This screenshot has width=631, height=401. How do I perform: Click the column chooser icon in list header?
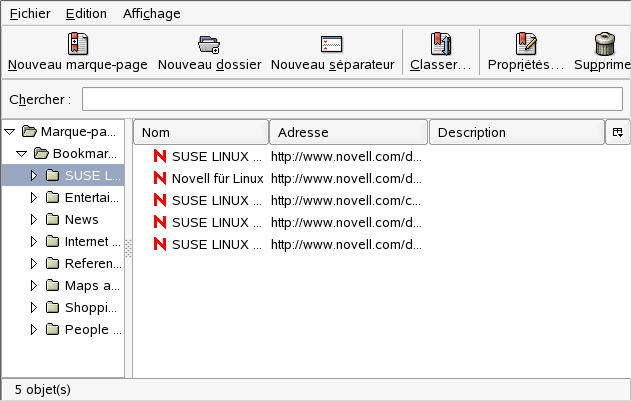[x=618, y=132]
